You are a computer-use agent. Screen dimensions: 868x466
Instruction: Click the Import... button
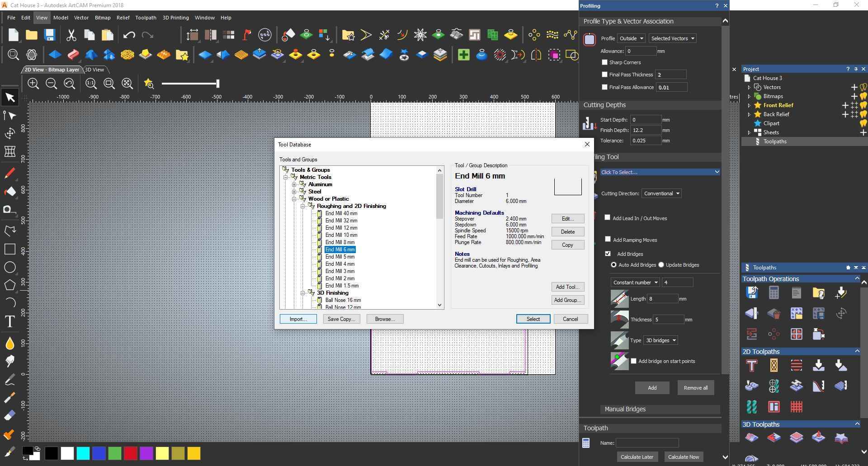click(298, 319)
